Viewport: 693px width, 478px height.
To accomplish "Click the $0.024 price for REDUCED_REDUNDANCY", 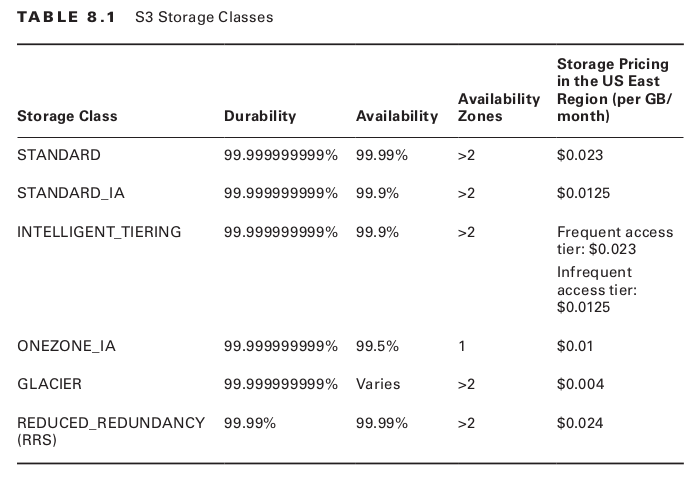I will coord(580,423).
